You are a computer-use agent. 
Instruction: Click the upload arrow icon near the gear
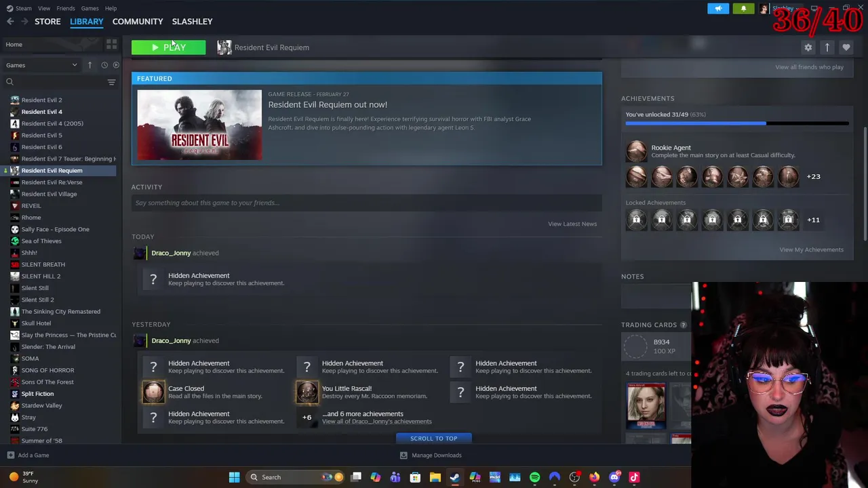coord(827,47)
